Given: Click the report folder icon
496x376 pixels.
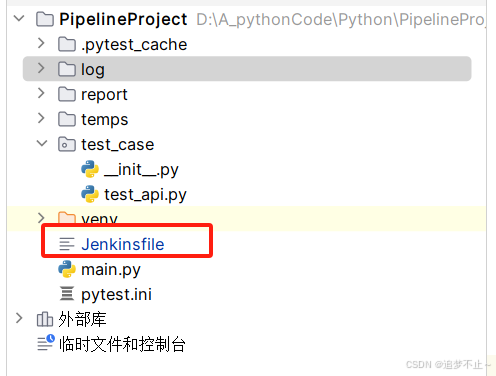Looking at the screenshot, I should (x=67, y=94).
